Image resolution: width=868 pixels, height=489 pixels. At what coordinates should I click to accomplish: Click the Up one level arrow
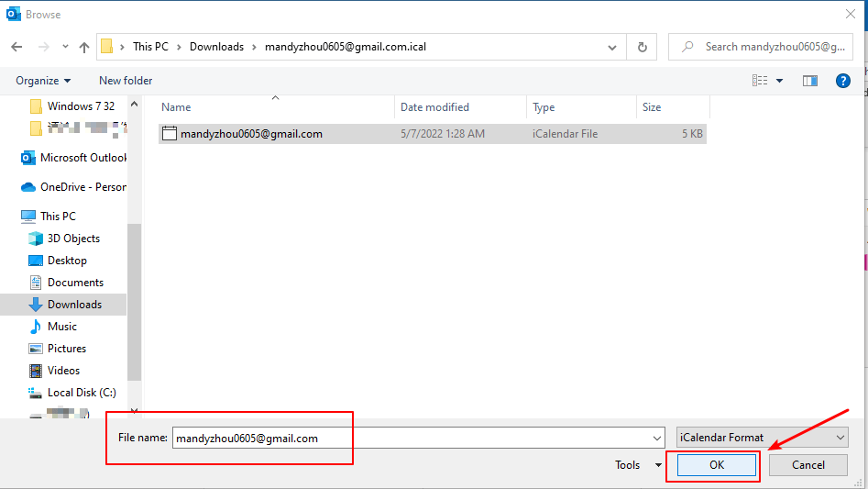[x=84, y=47]
